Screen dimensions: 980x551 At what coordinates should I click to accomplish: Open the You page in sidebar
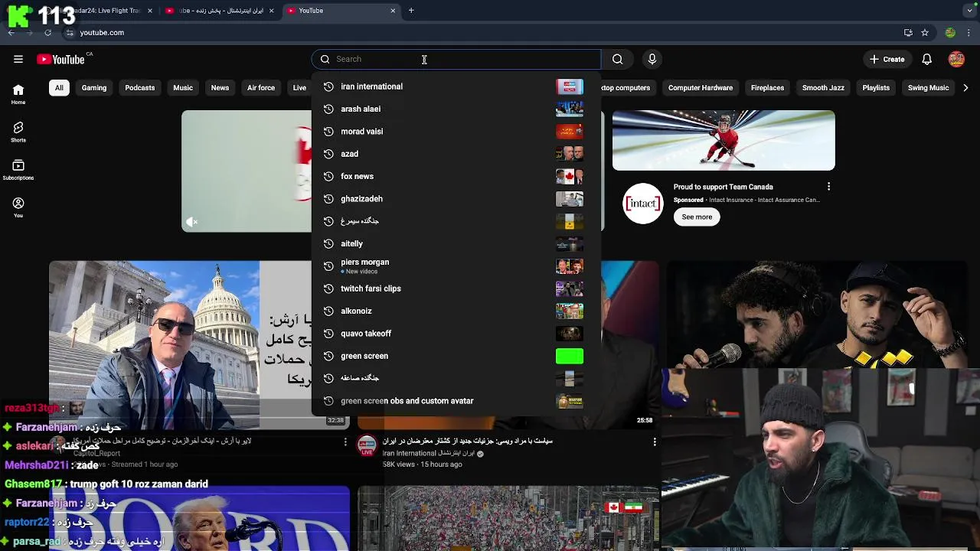[18, 207]
